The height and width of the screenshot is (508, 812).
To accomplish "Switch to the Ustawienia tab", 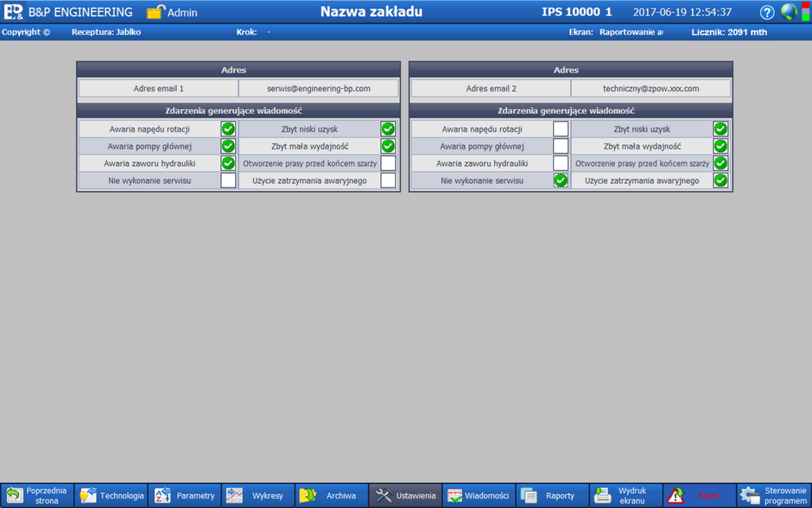I will click(405, 495).
